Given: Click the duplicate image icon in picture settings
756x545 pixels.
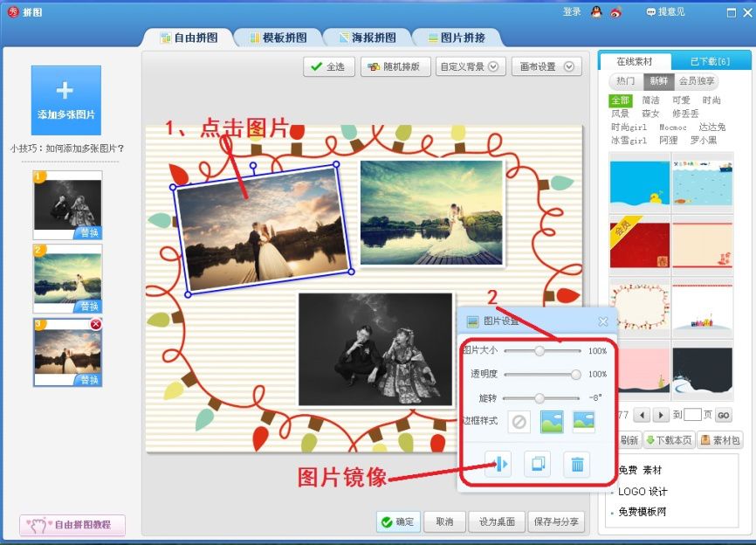Looking at the screenshot, I should point(538,464).
